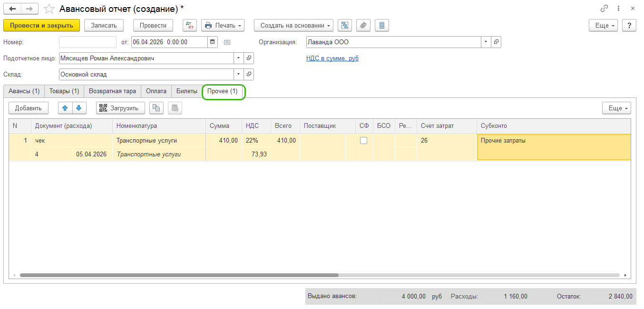Open top Еще menu near help
The height and width of the screenshot is (309, 644).
603,25
